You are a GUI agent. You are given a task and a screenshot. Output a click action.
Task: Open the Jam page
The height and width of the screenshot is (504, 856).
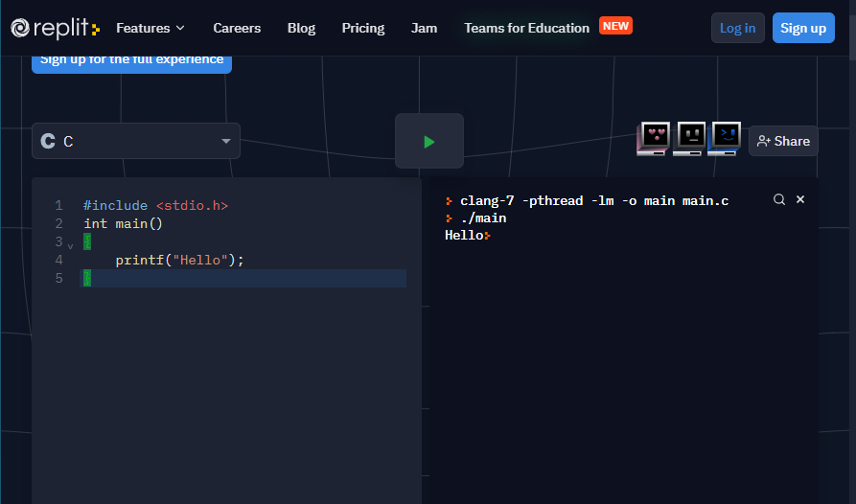coord(425,28)
